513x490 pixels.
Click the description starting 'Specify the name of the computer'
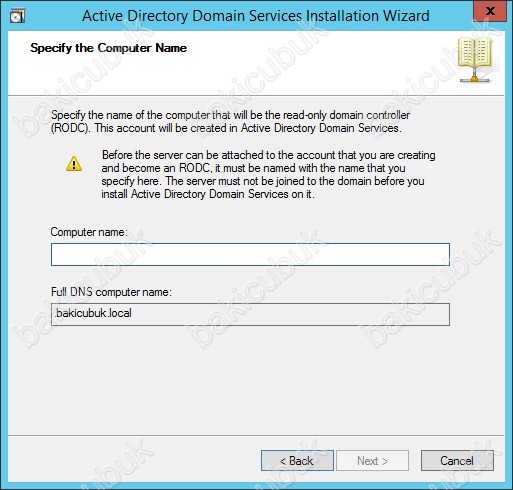(231, 121)
